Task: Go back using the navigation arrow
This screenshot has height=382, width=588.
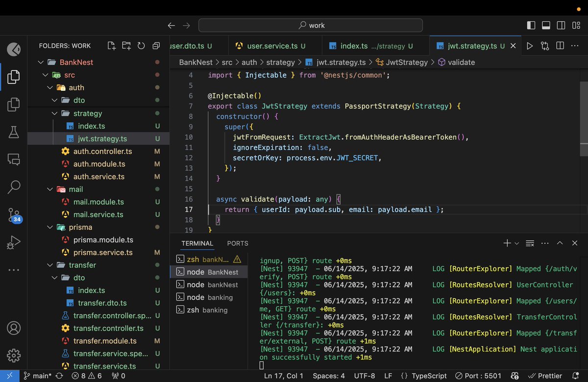Action: [171, 25]
